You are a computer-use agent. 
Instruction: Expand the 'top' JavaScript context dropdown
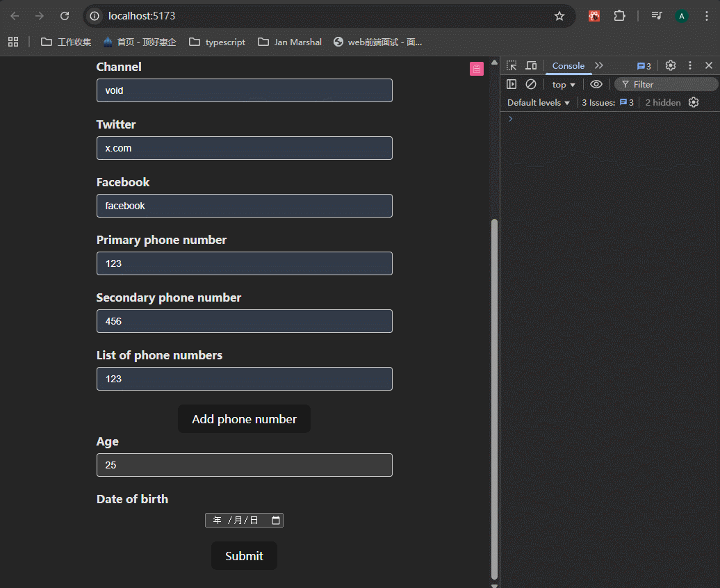point(564,84)
